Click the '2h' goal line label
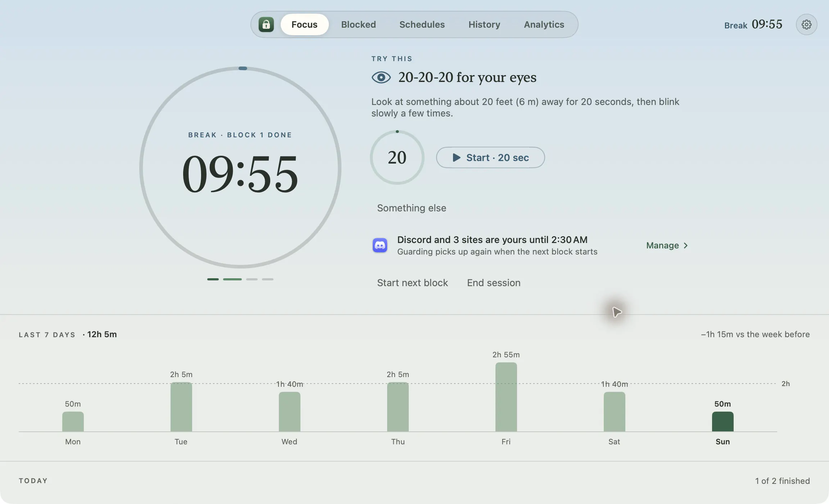The image size is (829, 504). point(785,384)
